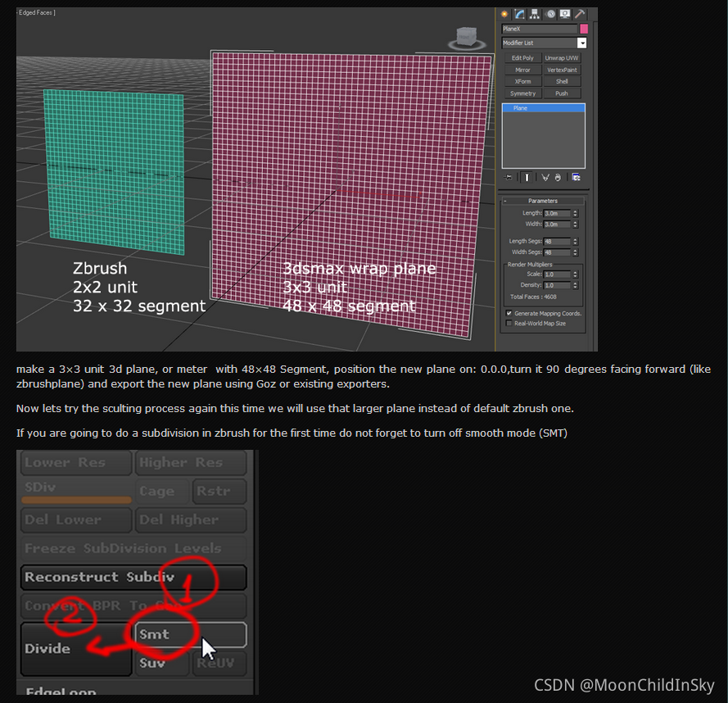
Task: Click the Pin Stack icon
Action: click(x=509, y=178)
